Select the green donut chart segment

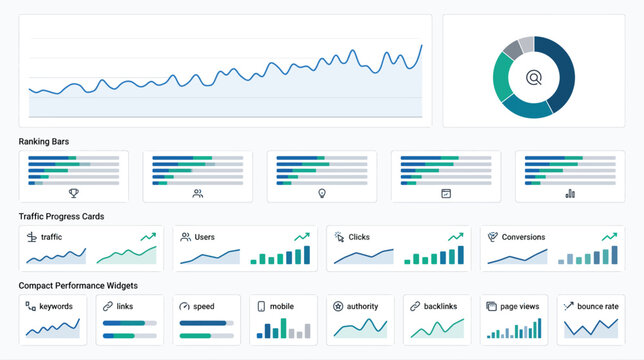pos(501,77)
